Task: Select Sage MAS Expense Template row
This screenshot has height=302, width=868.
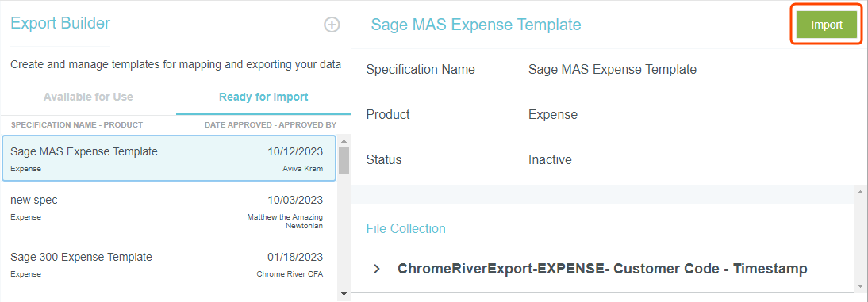Action: (168, 159)
